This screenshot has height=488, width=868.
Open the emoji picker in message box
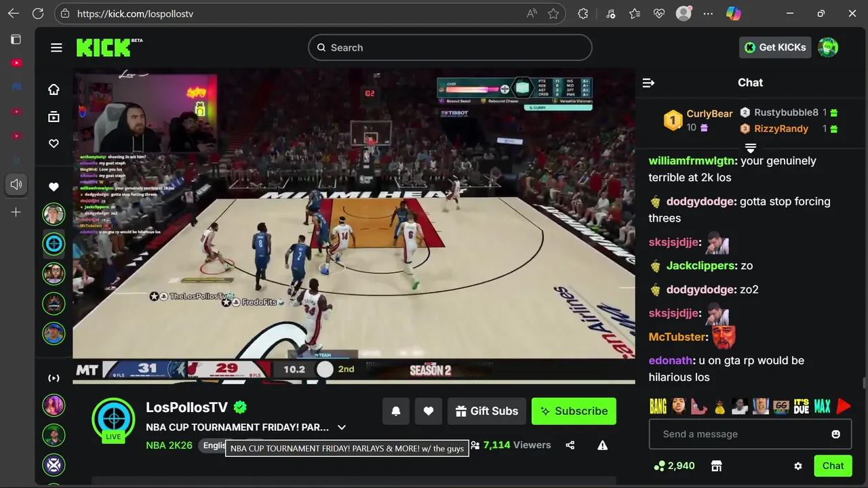[836, 434]
